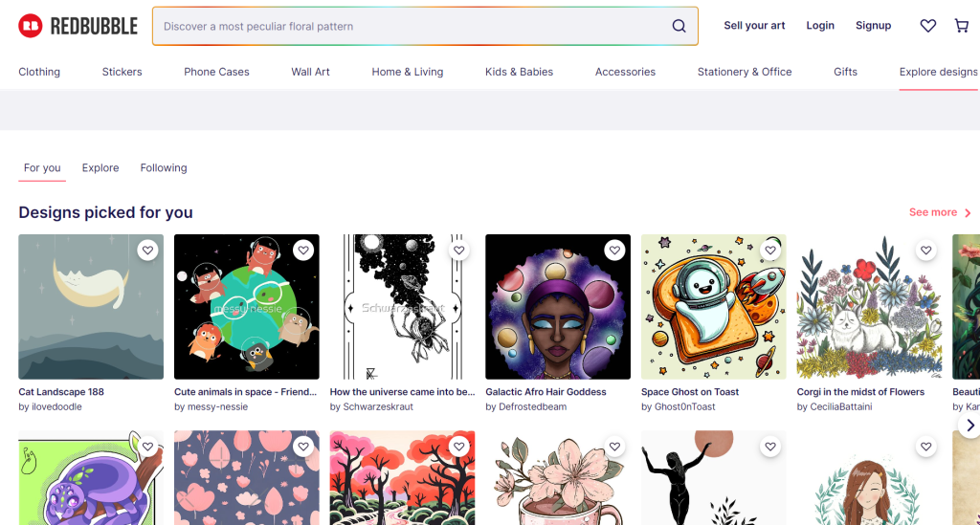This screenshot has height=525, width=980.
Task: Open Cute animals in space thumbnail
Action: pyautogui.click(x=247, y=307)
